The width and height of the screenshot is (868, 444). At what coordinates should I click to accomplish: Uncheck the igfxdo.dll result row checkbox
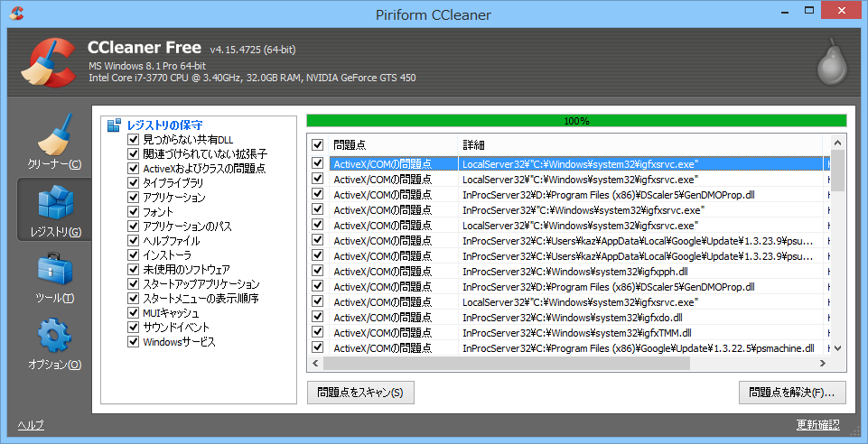[317, 317]
